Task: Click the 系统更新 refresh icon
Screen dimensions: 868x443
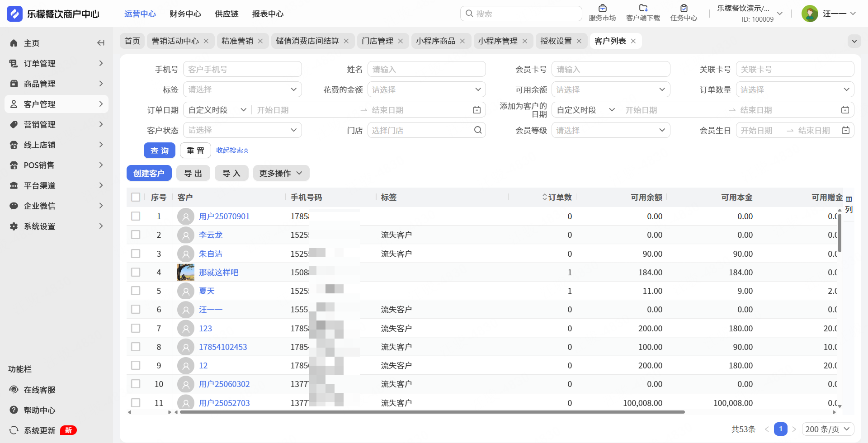Action: (x=14, y=430)
